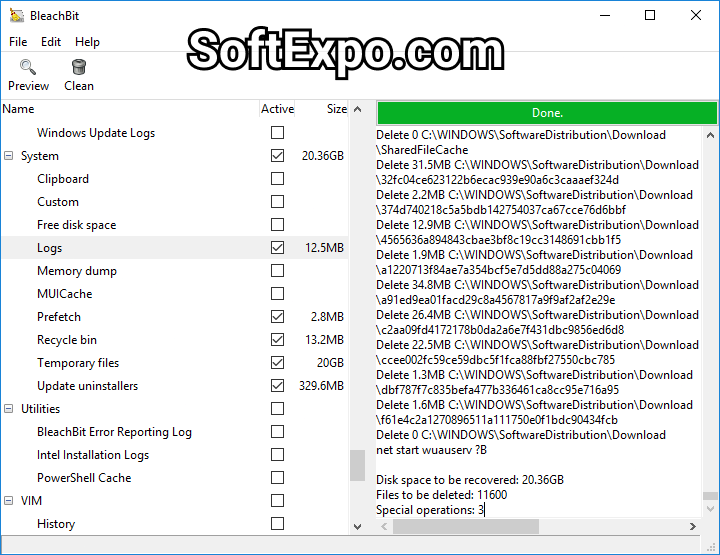Click the log pane horizontal scrollbar thumb
Screen dimensions: 720x555
coord(466,527)
